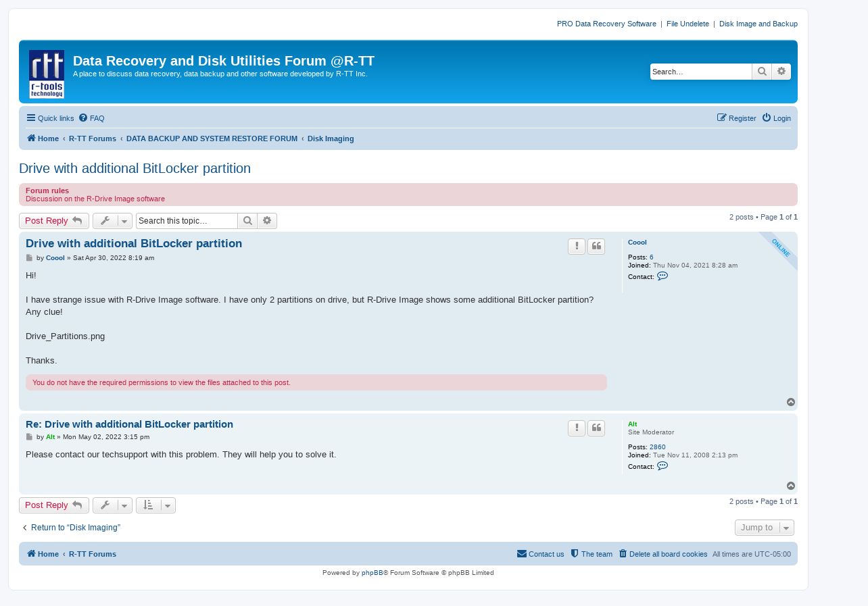Return to "Disk Imaging" forum link
Screen dimensions: 868x606
pyautogui.click(x=70, y=528)
